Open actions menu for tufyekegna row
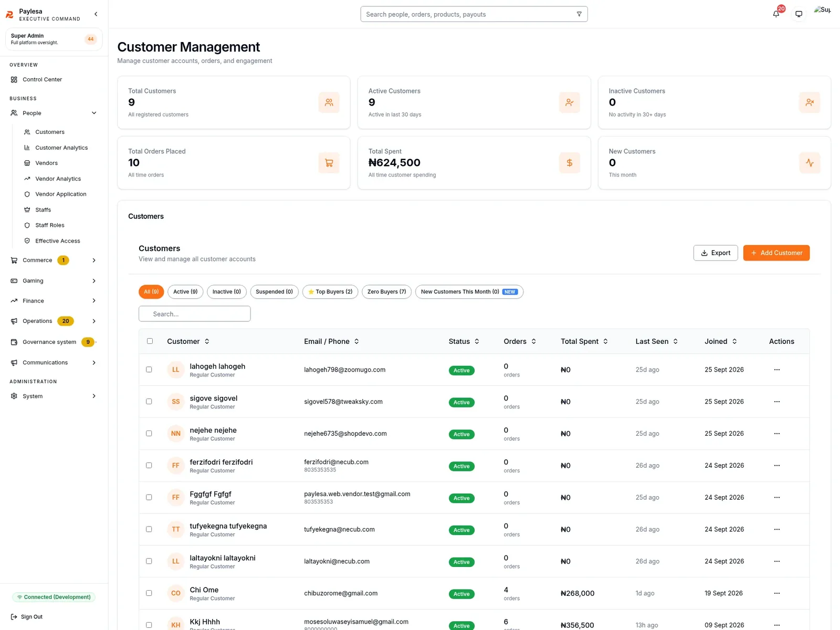Screen dimensions: 840x630 click(x=777, y=529)
